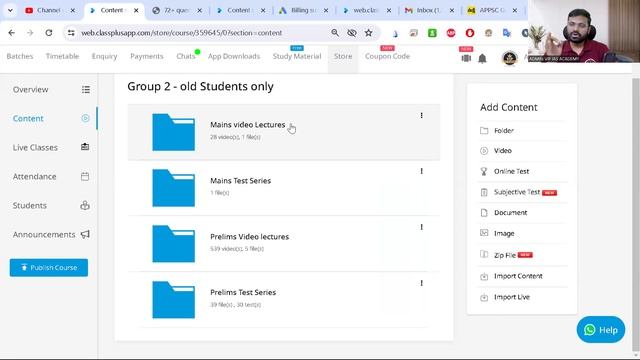Open the Store tab
Image resolution: width=640 pixels, height=360 pixels.
coord(343,56)
